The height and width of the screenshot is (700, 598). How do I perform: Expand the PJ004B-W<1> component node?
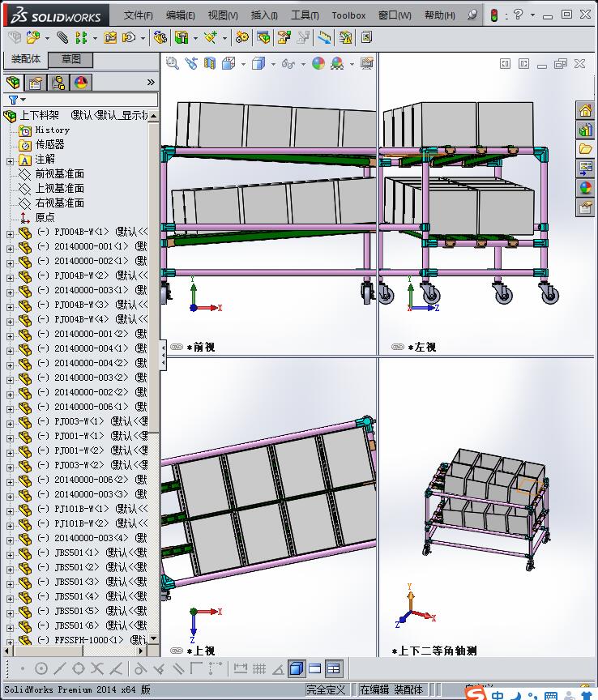tap(10, 233)
